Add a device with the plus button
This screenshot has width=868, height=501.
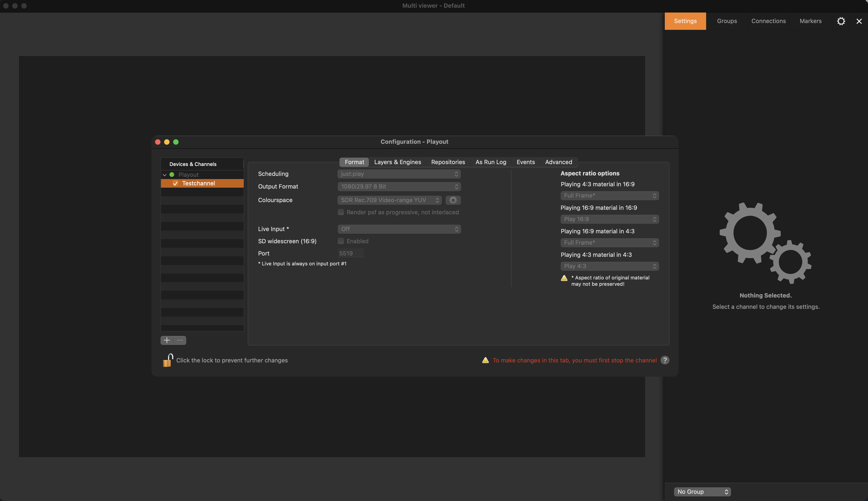(167, 340)
